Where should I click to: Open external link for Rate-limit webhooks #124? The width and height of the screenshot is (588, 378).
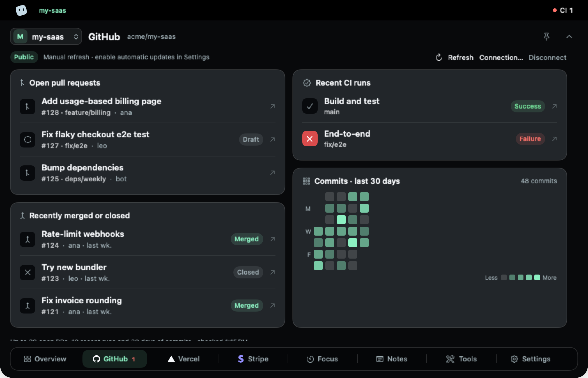click(x=273, y=239)
